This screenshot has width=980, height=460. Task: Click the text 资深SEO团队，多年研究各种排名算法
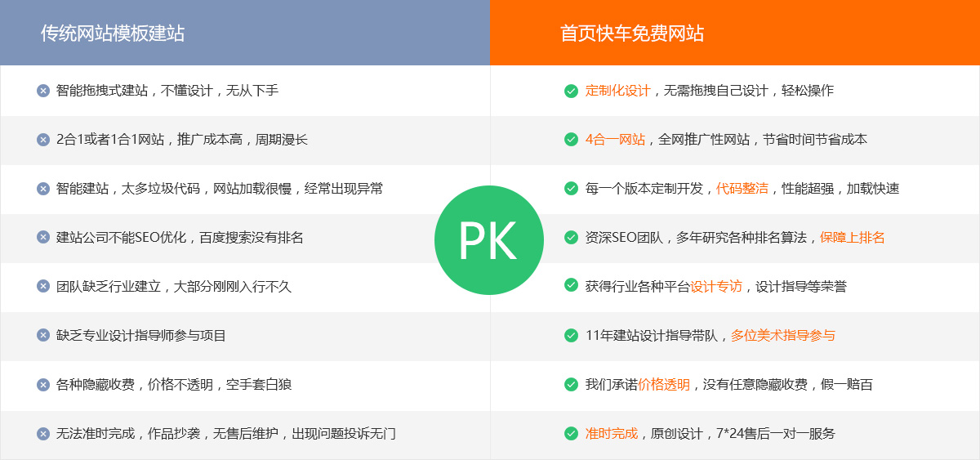pyautogui.click(x=696, y=238)
